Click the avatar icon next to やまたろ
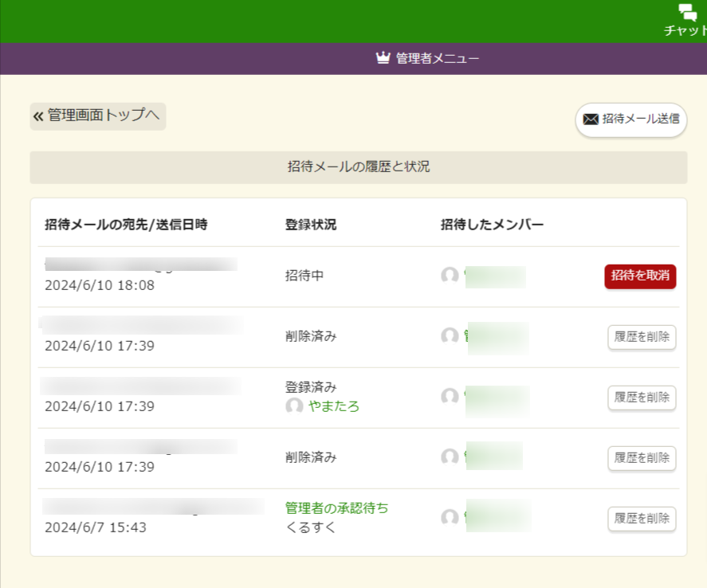Screen dimensions: 707x588 (294, 406)
